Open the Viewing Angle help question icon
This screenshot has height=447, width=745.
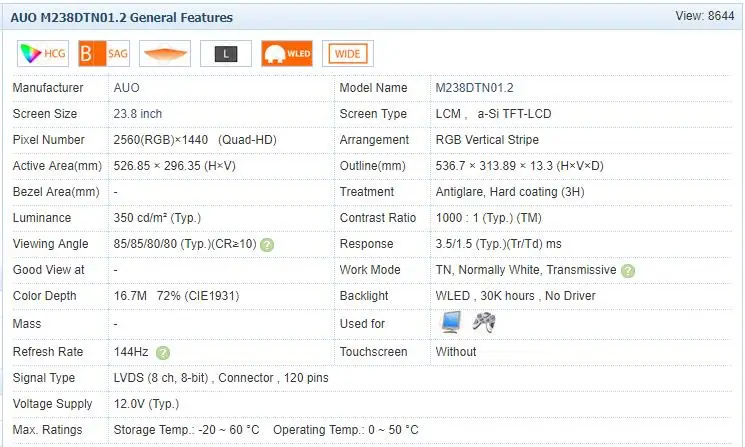[267, 245]
